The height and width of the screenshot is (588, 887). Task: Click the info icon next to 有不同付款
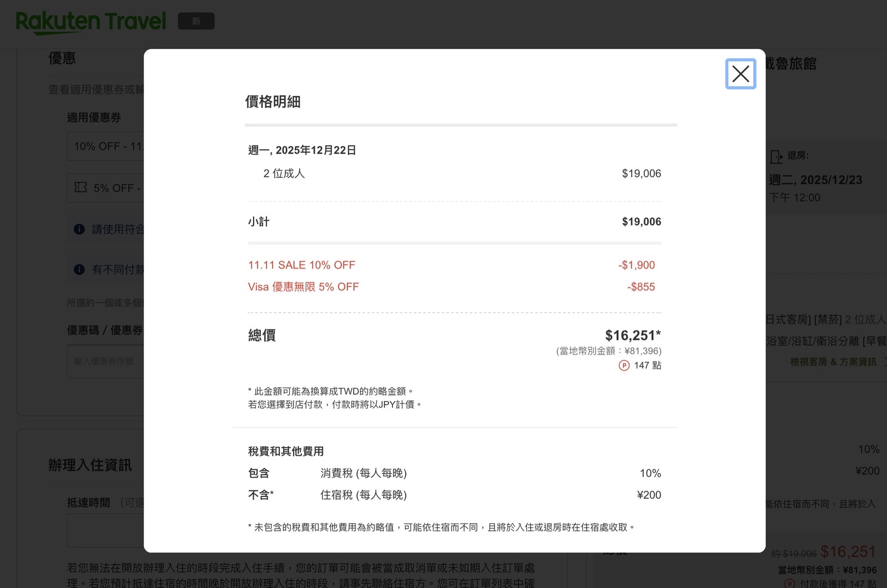(80, 270)
